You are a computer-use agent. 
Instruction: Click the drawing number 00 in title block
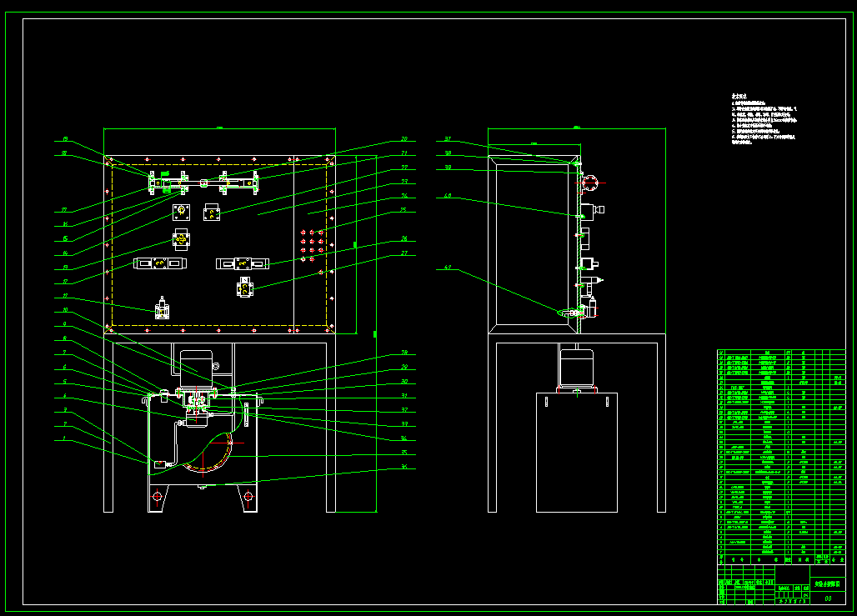click(828, 598)
